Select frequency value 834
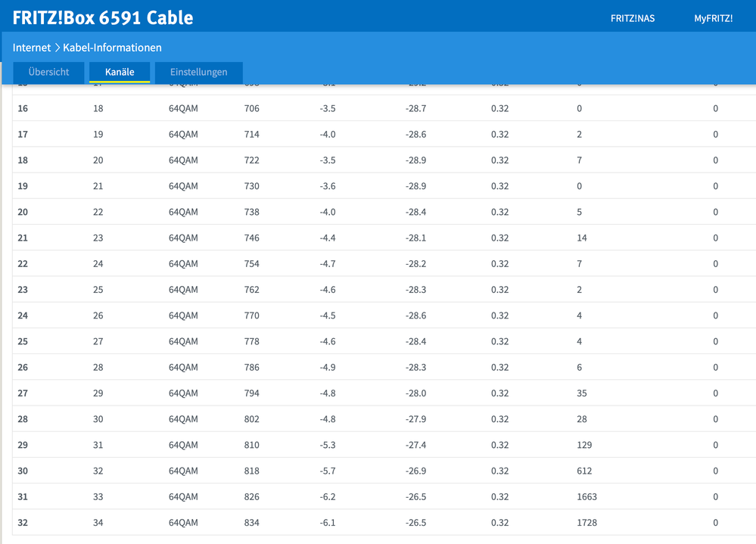This screenshot has height=544, width=756. (x=252, y=523)
